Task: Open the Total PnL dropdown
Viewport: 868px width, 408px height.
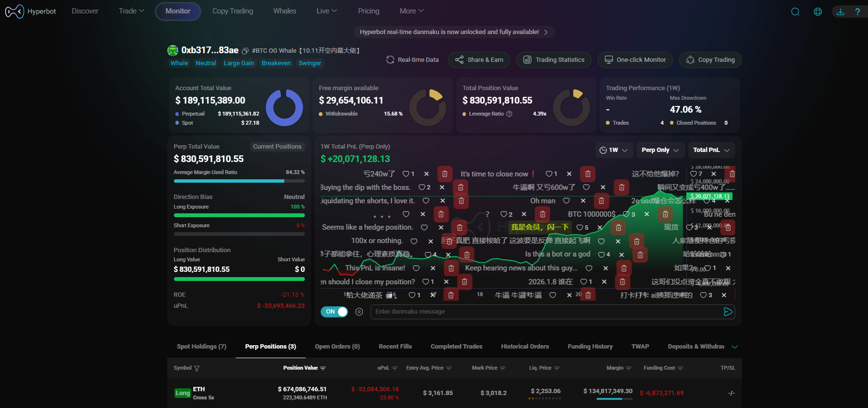Action: [711, 150]
